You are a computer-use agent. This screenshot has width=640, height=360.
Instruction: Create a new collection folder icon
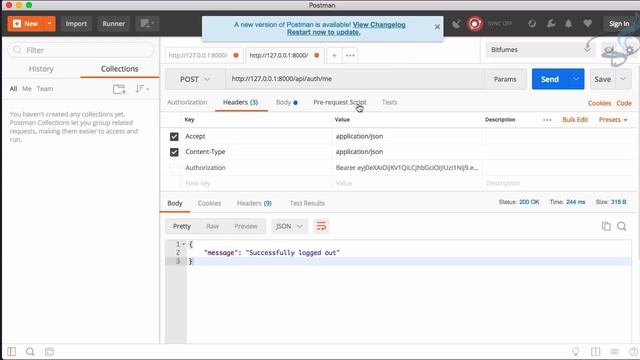pos(119,89)
